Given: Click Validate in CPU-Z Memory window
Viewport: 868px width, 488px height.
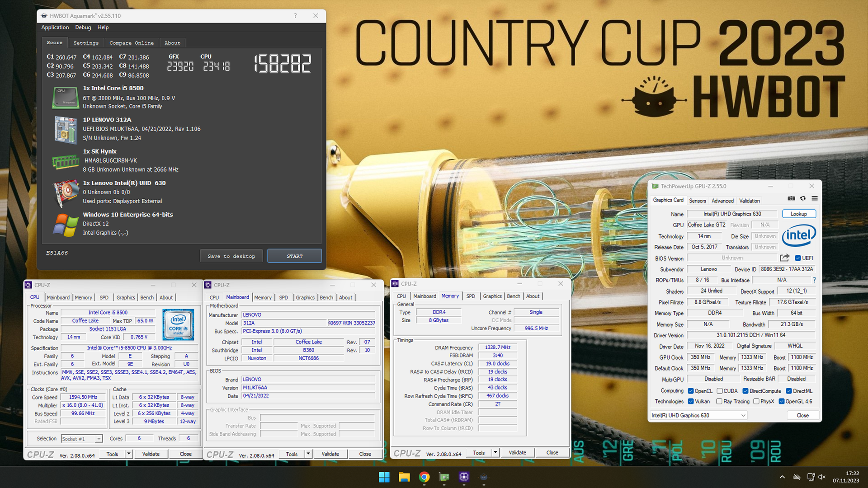Looking at the screenshot, I should pyautogui.click(x=517, y=452).
